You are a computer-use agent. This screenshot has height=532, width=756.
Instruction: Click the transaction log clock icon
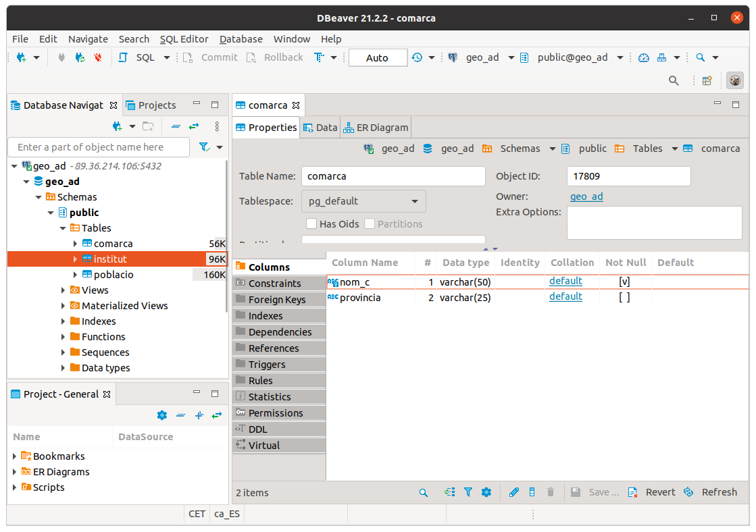417,57
